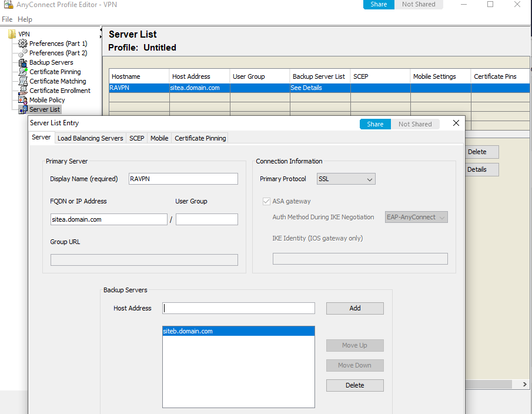
Task: Click the Backup Servers Host Address field
Action: click(239, 308)
